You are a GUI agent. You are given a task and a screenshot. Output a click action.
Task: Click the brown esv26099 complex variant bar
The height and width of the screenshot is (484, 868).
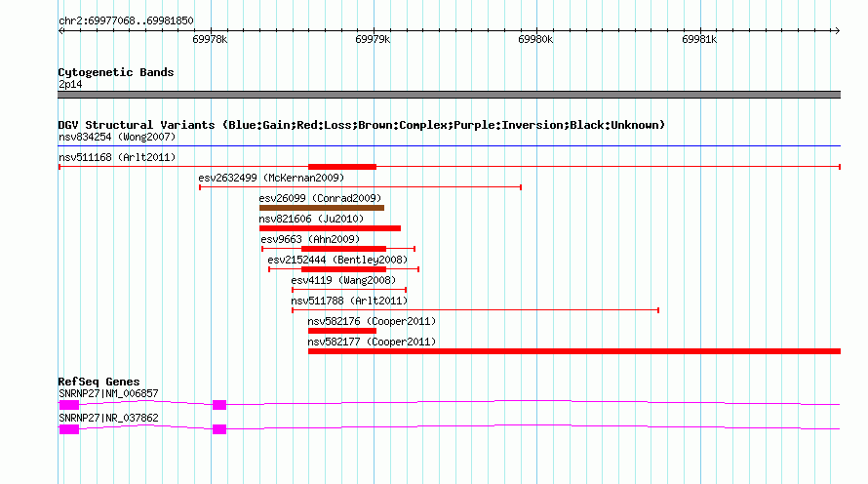(x=322, y=208)
